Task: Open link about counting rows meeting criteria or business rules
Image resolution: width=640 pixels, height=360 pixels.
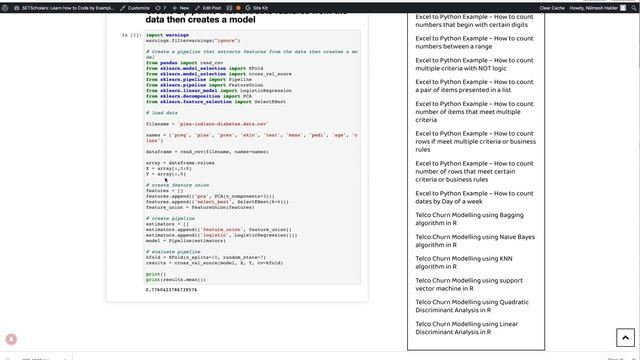Action: pyautogui.click(x=476, y=142)
